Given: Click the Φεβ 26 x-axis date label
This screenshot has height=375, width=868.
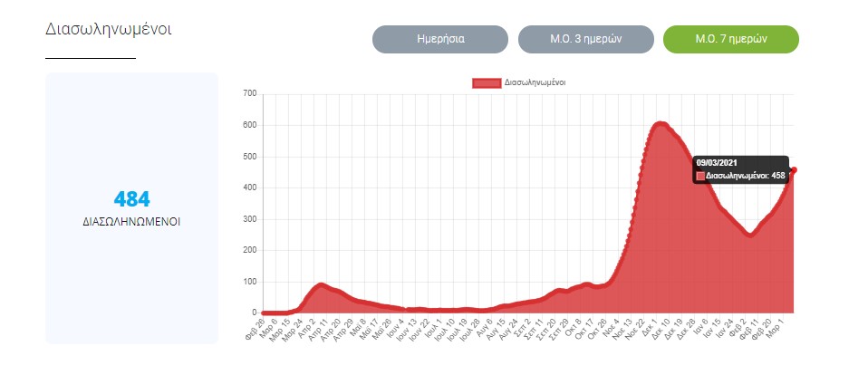Looking at the screenshot, I should pos(255,328).
